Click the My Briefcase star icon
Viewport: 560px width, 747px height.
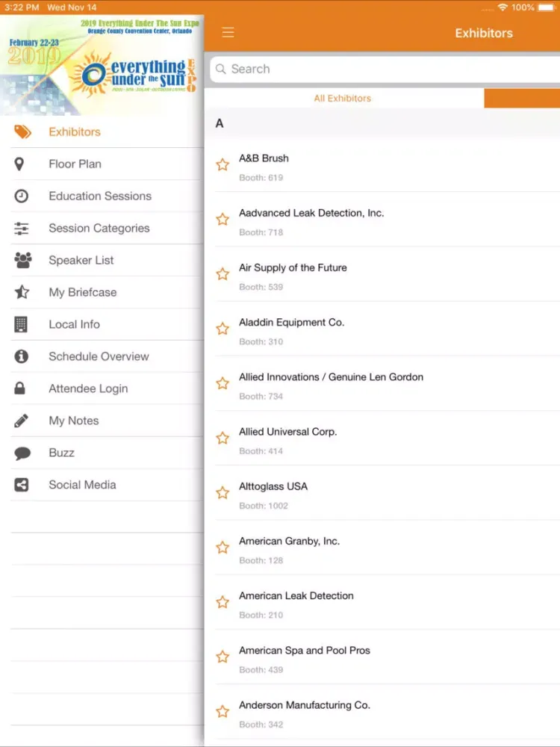(22, 292)
